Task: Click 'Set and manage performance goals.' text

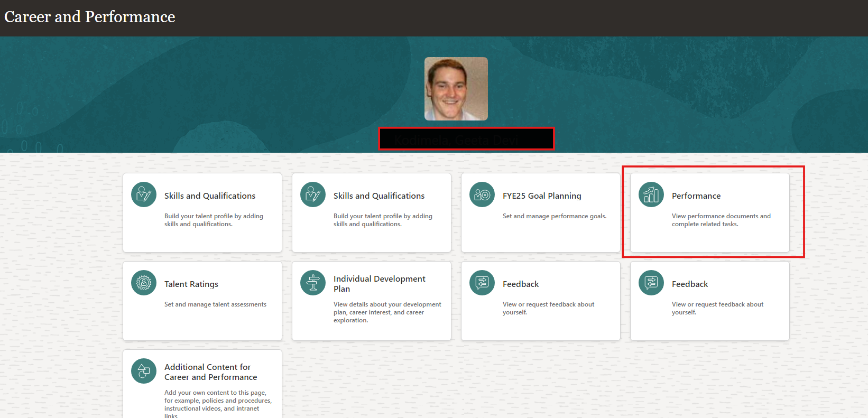Action: coord(555,216)
